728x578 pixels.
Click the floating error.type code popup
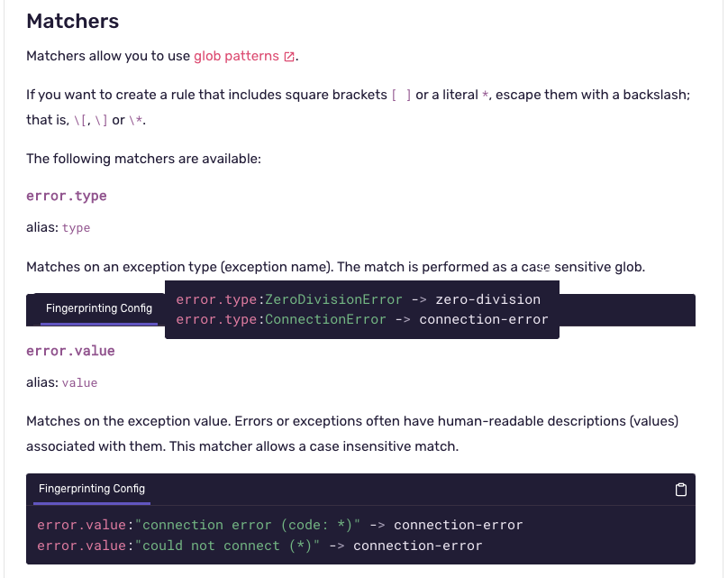pyautogui.click(x=360, y=308)
